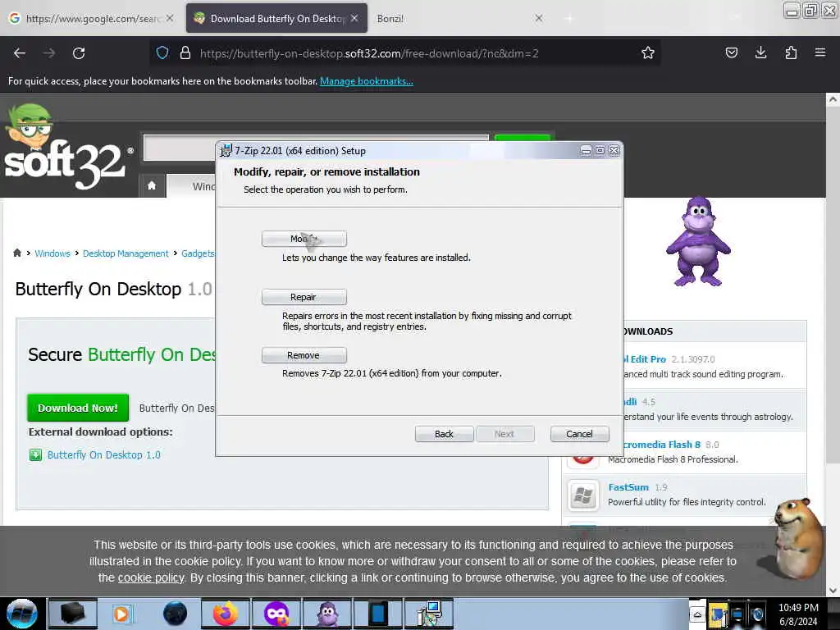Go back to the previous page in browser
The width and height of the screenshot is (840, 630).
[20, 53]
